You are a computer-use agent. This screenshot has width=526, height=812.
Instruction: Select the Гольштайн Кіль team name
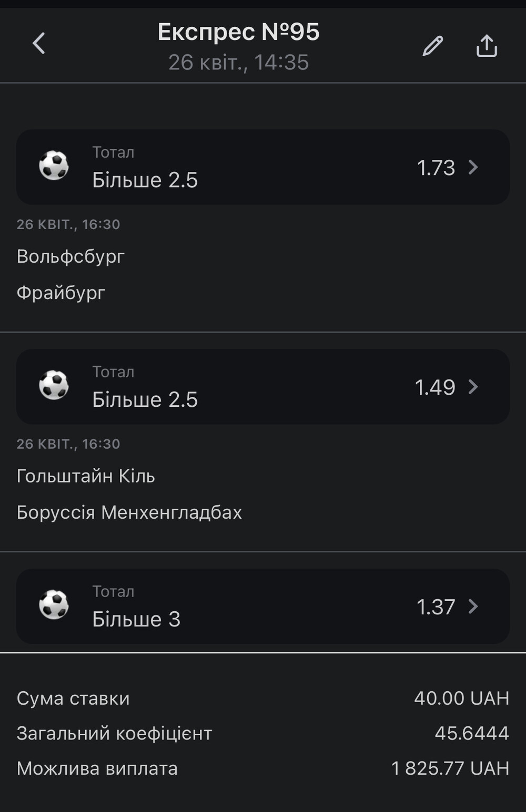coord(86,476)
